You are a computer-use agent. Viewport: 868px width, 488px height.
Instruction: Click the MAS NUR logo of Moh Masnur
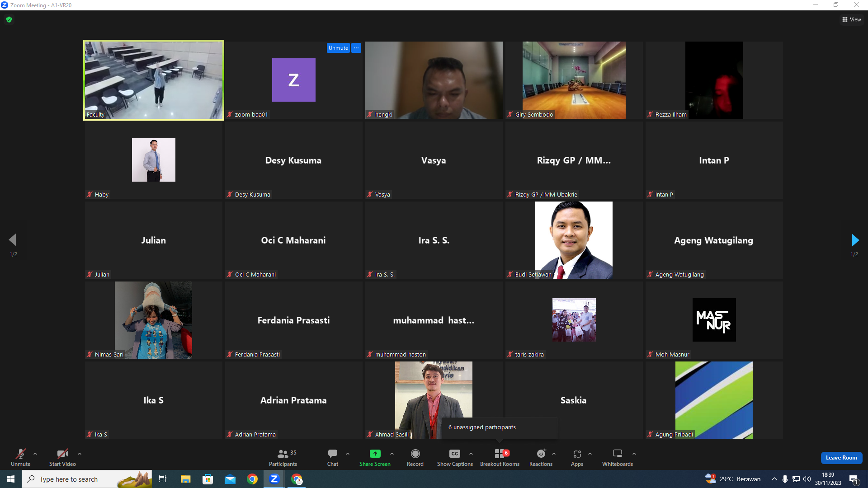click(x=714, y=320)
